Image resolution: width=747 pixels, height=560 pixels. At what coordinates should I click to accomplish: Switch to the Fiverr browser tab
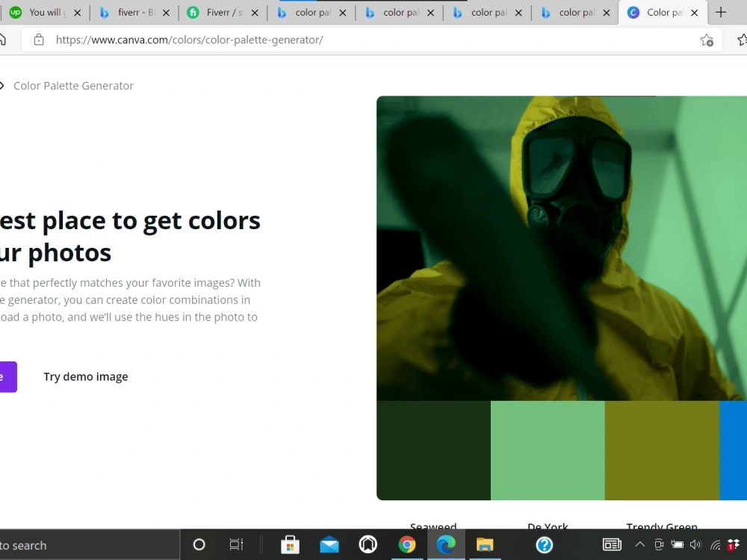217,12
